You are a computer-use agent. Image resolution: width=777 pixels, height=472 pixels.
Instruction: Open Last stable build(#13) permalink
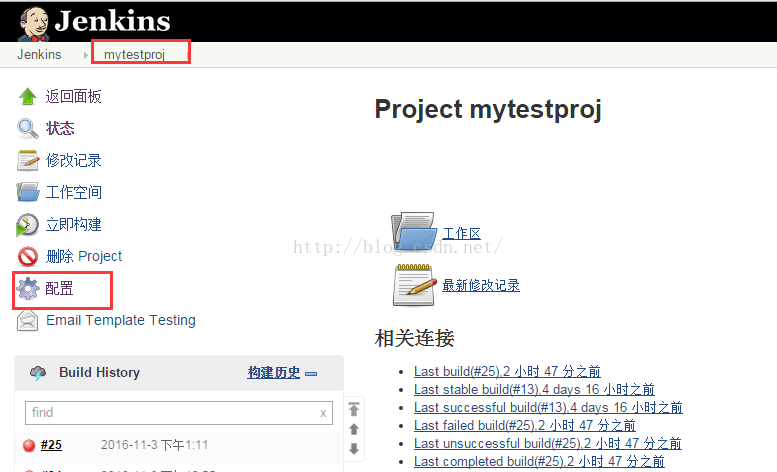tap(534, 389)
